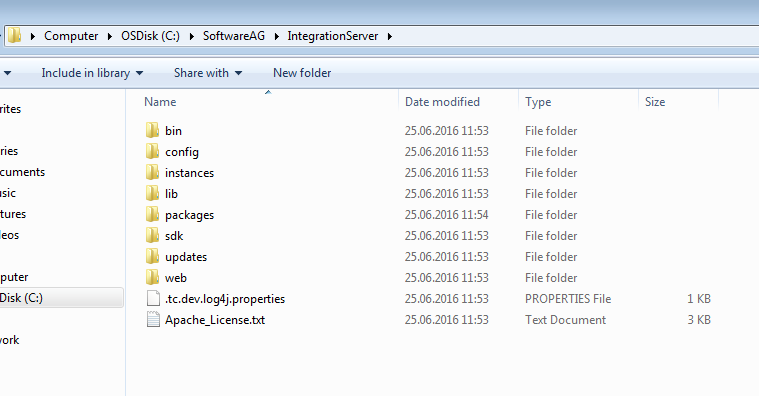Click the config folder icon

coord(152,152)
